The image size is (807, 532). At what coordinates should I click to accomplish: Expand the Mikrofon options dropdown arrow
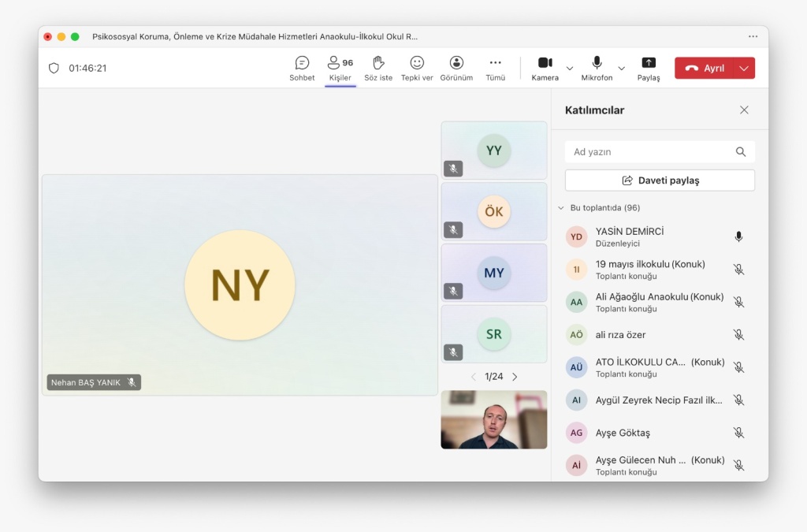[621, 69]
